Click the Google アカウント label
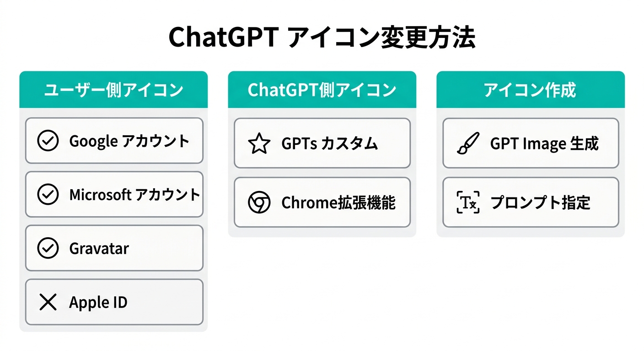Image resolution: width=644 pixels, height=351 pixels. pos(129,141)
